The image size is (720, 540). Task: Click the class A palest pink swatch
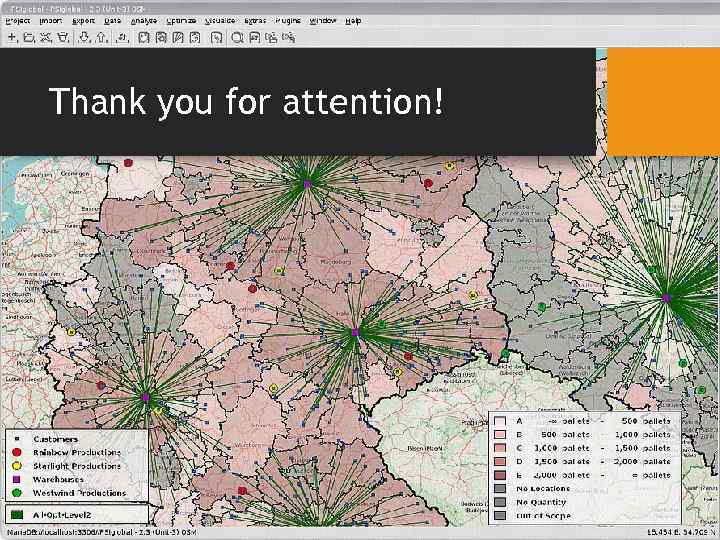500,421
